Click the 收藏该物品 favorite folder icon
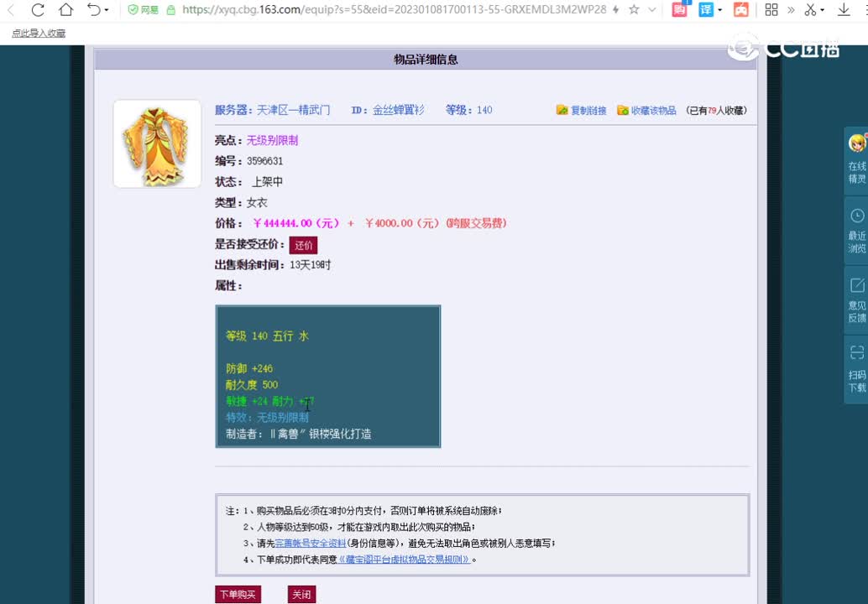 (x=623, y=110)
